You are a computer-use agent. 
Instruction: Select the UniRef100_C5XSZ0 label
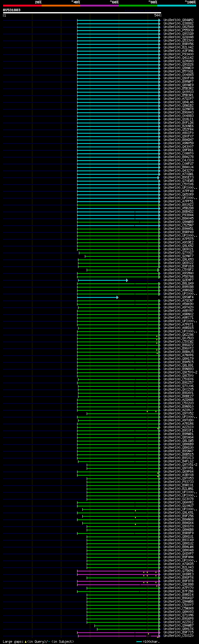click(x=178, y=636)
